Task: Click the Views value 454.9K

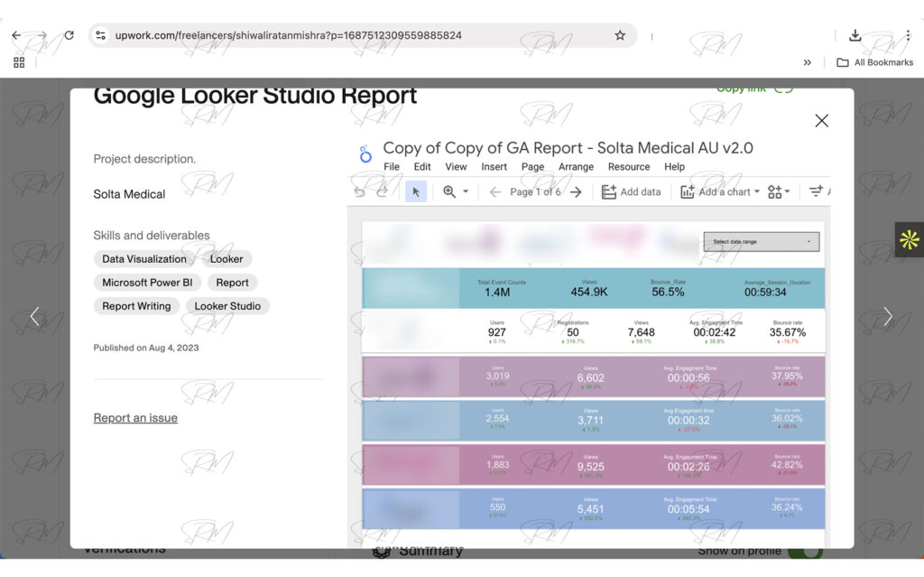Action: click(x=588, y=292)
